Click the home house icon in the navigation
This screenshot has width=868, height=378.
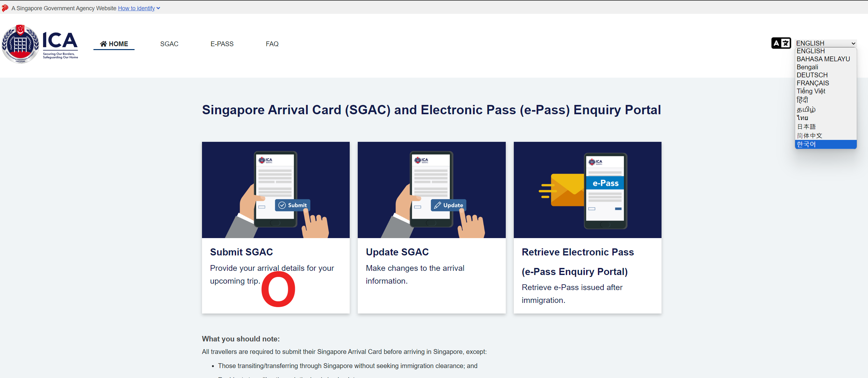(x=103, y=44)
